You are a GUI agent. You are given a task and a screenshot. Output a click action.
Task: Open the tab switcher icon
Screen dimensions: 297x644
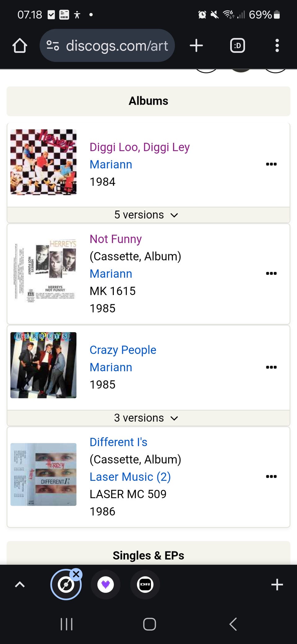(237, 46)
